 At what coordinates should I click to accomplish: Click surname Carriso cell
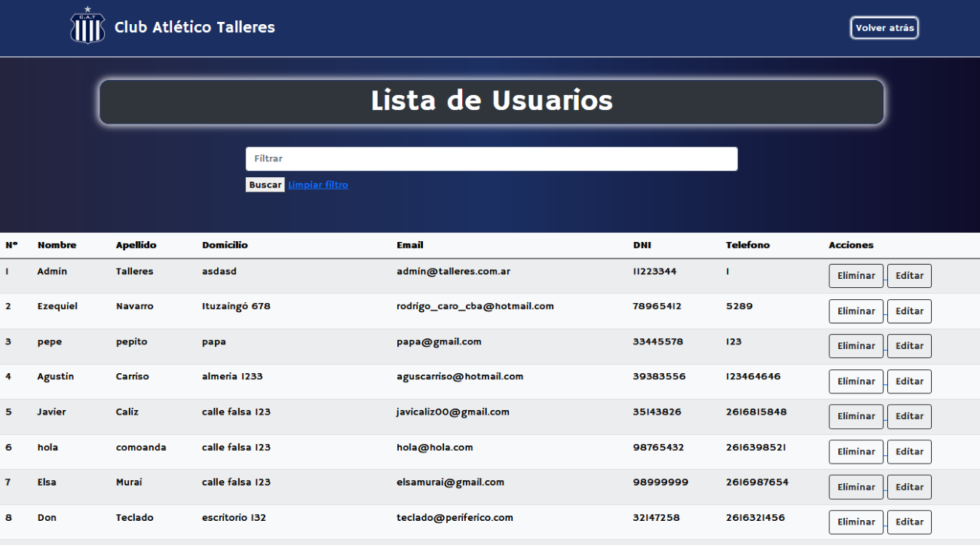click(133, 376)
